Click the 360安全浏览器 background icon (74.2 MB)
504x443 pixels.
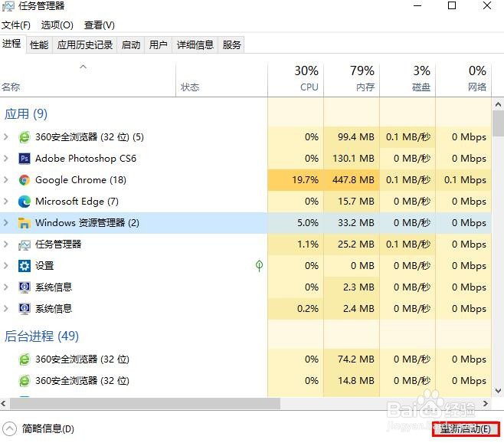(25, 359)
